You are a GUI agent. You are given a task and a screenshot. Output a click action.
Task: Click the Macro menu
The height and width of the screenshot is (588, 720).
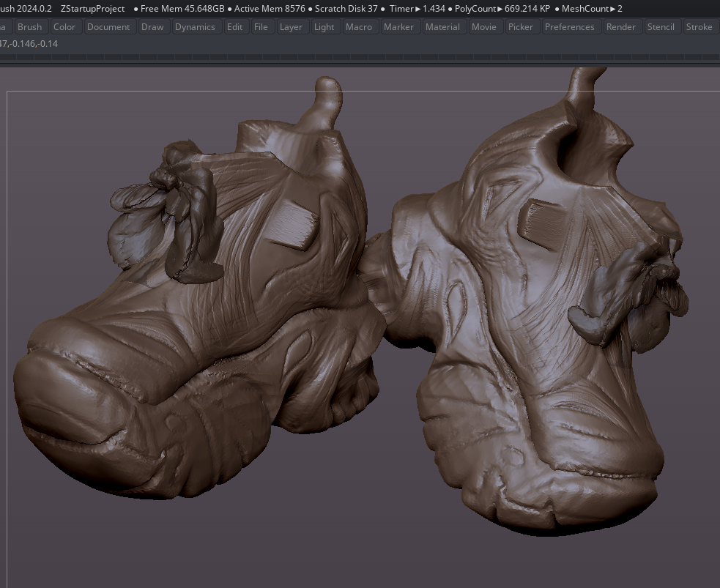pos(359,27)
